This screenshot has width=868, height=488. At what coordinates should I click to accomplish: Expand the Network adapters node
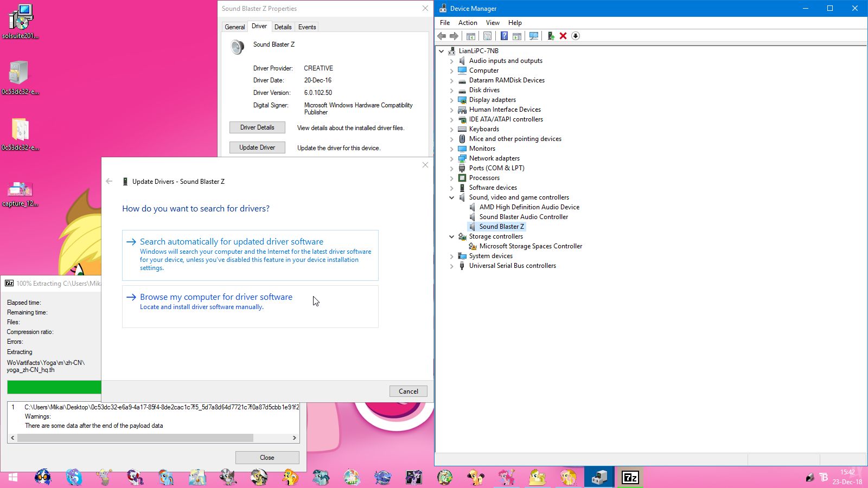[x=451, y=159]
